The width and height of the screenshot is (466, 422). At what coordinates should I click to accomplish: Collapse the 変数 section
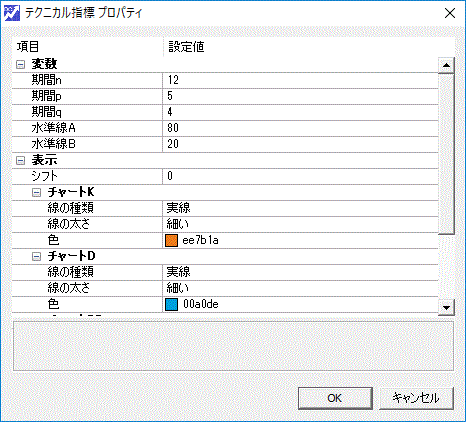(x=20, y=64)
